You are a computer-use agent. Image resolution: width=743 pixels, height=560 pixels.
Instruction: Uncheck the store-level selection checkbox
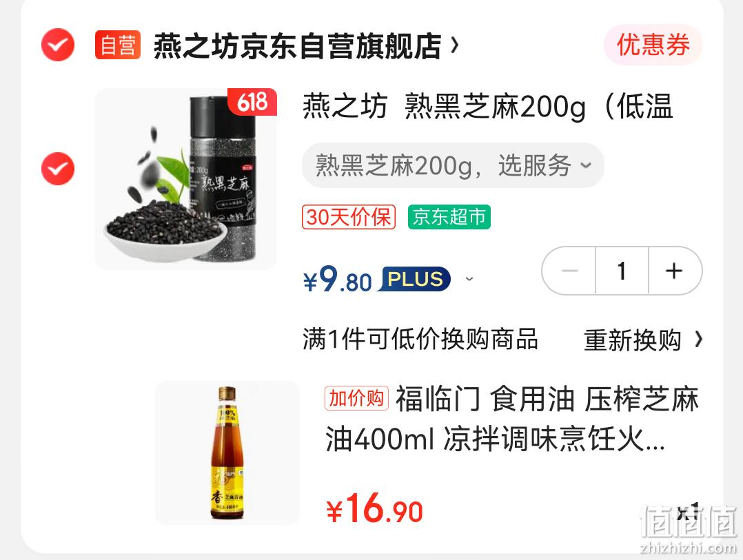[x=58, y=45]
